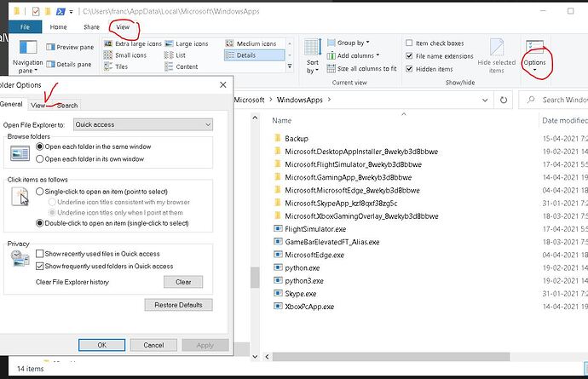Open Sort by menu

tap(313, 56)
